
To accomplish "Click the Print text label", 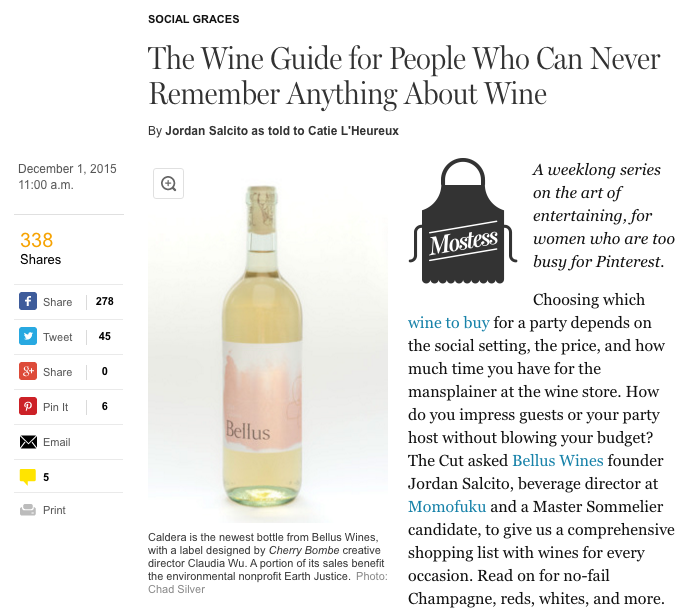I will pyautogui.click(x=54, y=510).
